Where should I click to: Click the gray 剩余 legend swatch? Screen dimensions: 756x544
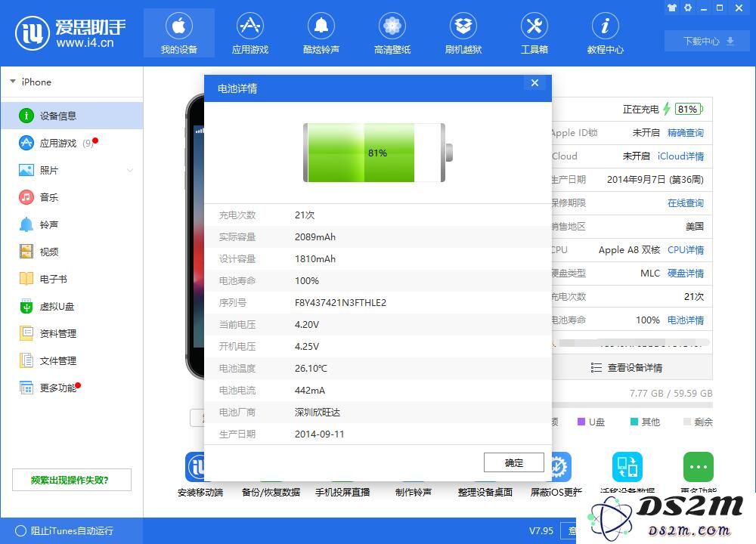(686, 422)
